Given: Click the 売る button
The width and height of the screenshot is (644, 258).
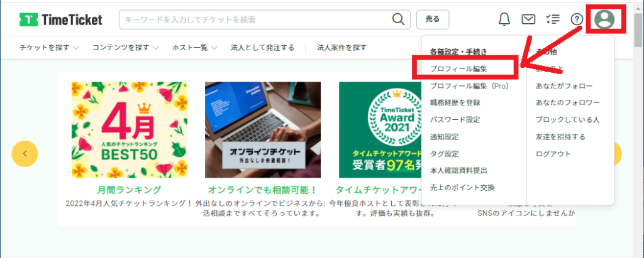Looking at the screenshot, I should point(432,19).
